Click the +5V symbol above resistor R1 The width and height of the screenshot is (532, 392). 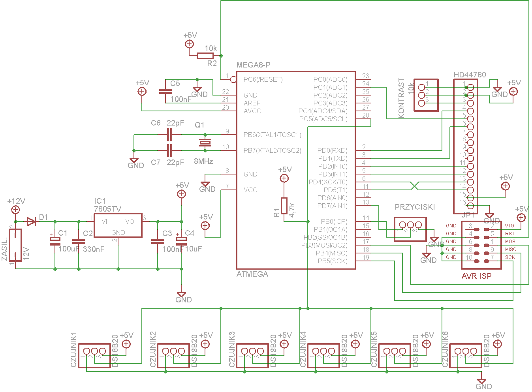284,178
